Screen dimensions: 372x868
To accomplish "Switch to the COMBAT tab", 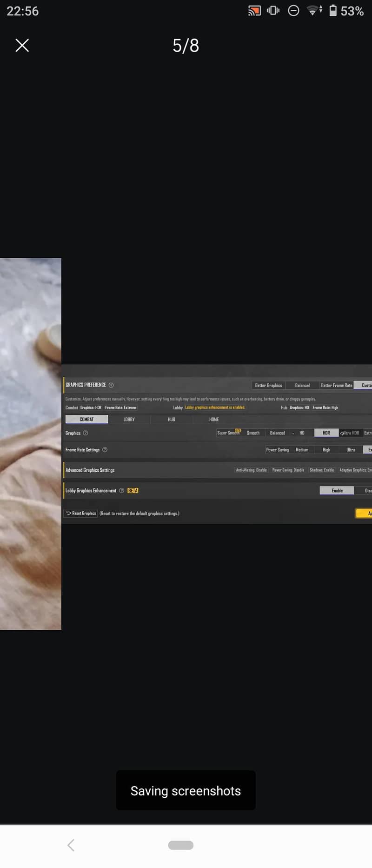I will pos(86,420).
